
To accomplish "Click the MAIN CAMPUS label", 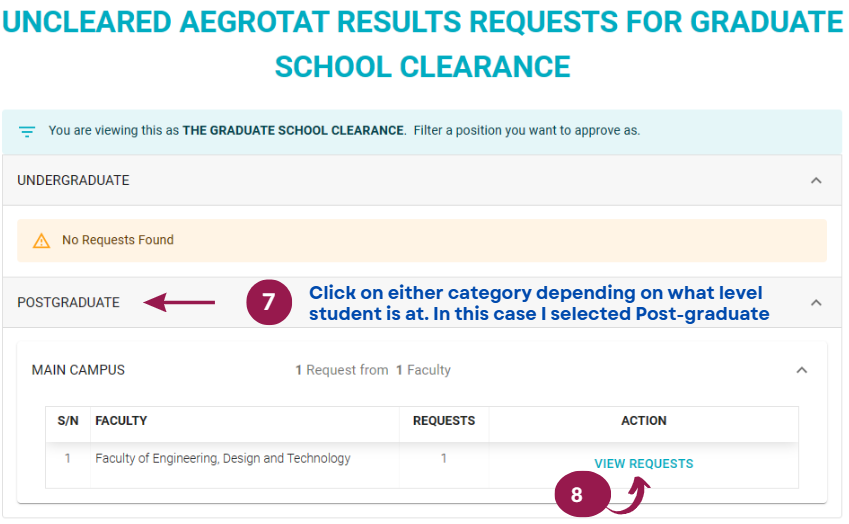I will click(78, 370).
